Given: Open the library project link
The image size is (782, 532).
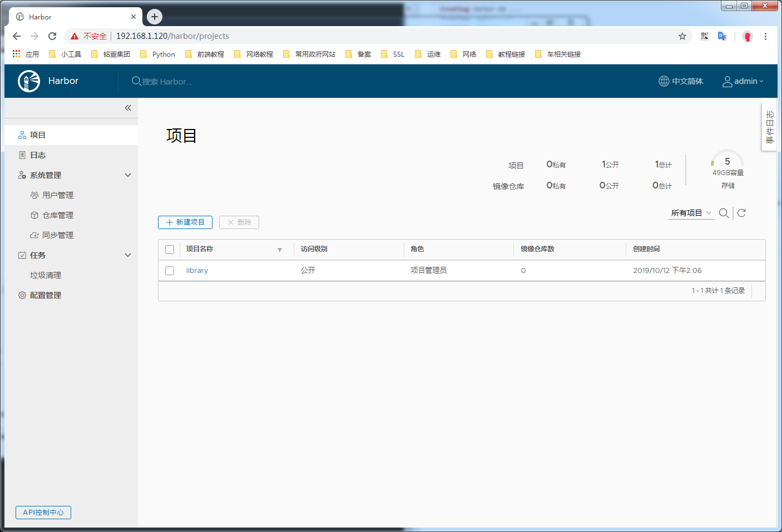Looking at the screenshot, I should coord(197,271).
